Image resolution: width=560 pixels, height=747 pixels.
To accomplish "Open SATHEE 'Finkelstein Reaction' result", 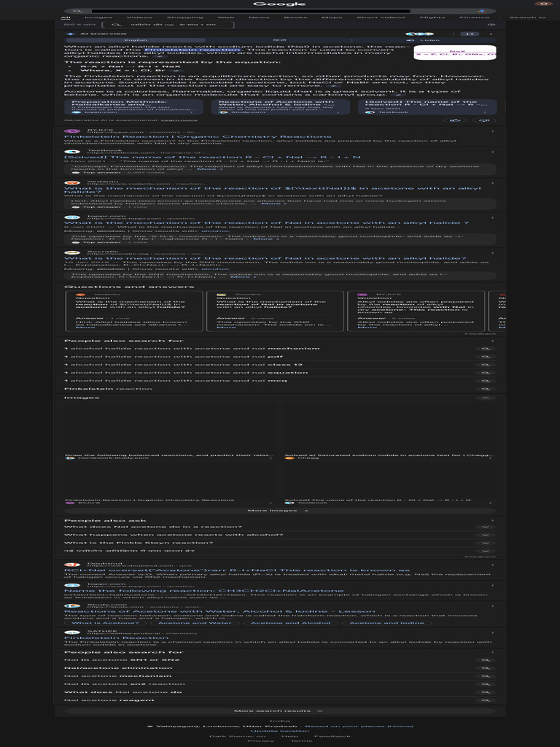I will [116, 638].
